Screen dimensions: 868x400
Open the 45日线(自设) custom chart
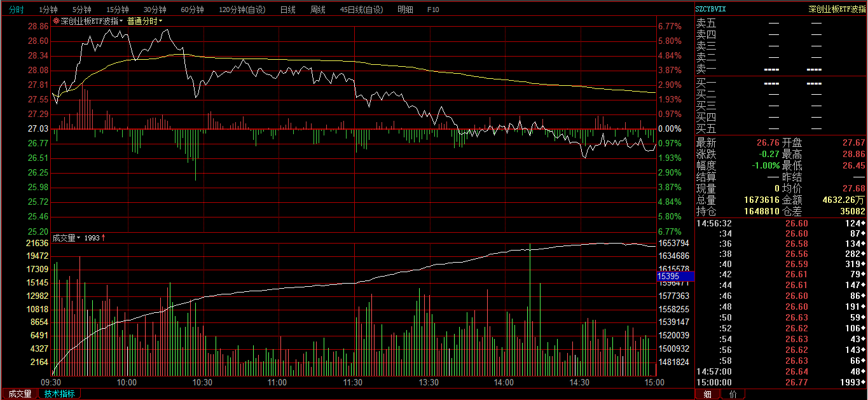click(361, 10)
